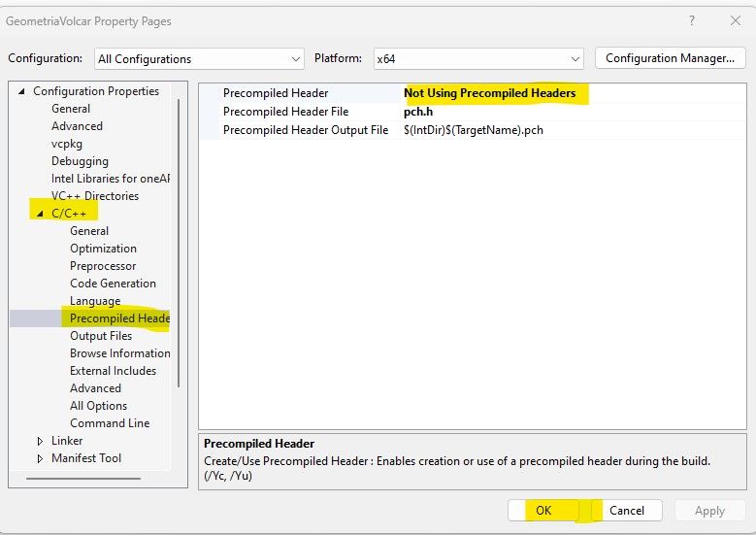Open the Configuration dropdown
This screenshot has height=535, width=756.
pyautogui.click(x=199, y=59)
